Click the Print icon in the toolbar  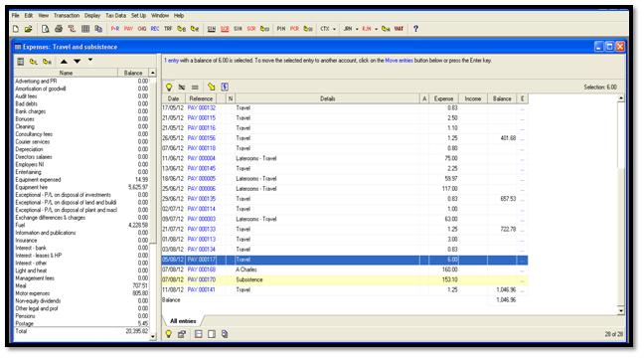(59, 29)
